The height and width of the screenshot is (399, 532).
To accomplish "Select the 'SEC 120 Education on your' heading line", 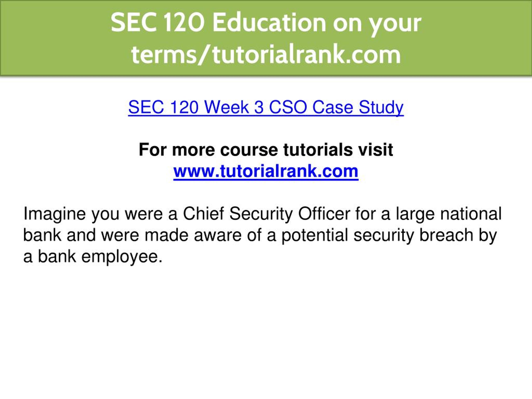I will click(266, 23).
